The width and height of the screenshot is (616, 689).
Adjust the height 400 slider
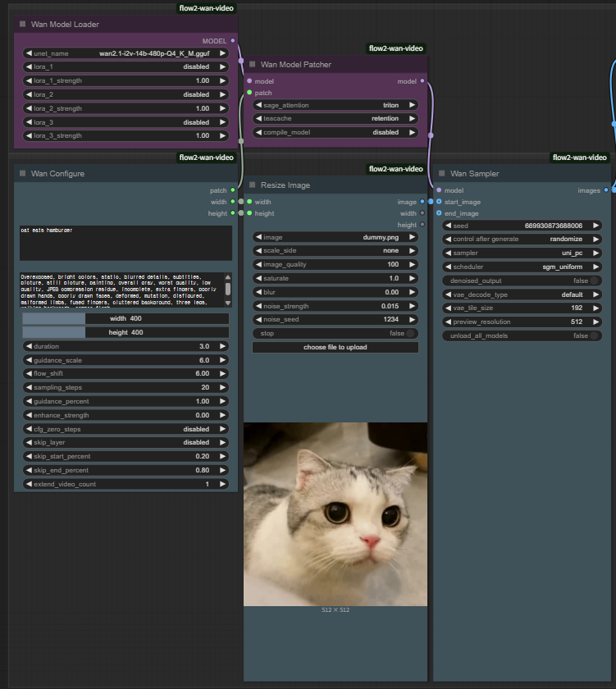coord(125,333)
